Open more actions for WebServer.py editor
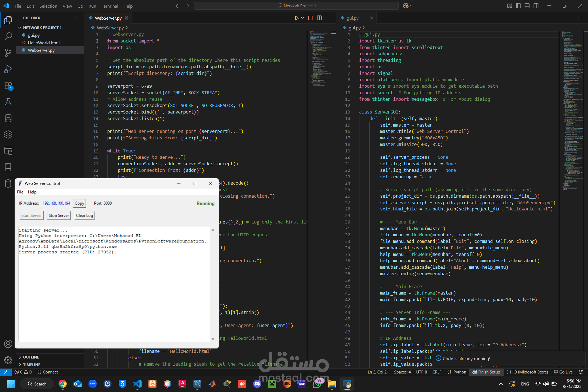Viewport: 588px width, 392px height. coord(328,18)
